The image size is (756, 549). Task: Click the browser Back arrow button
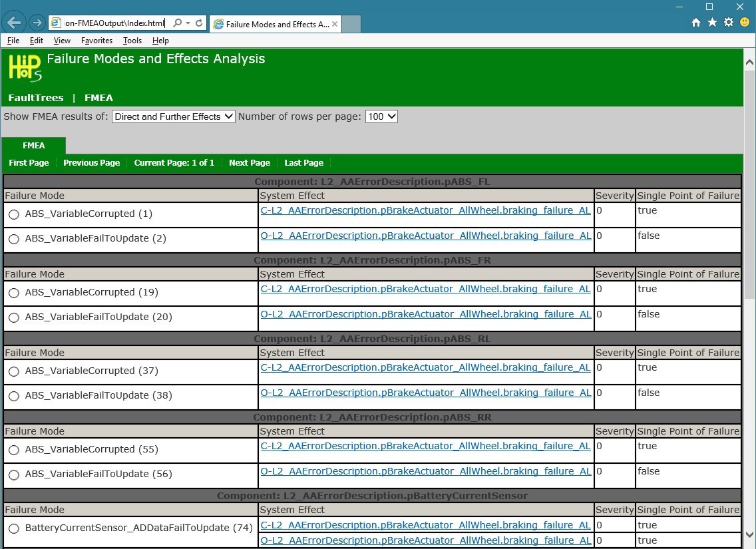[x=14, y=23]
